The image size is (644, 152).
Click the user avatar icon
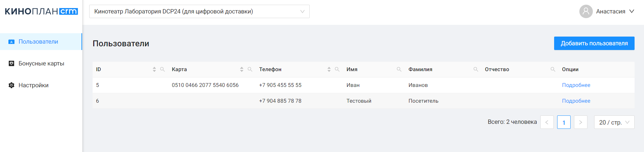[x=586, y=11]
